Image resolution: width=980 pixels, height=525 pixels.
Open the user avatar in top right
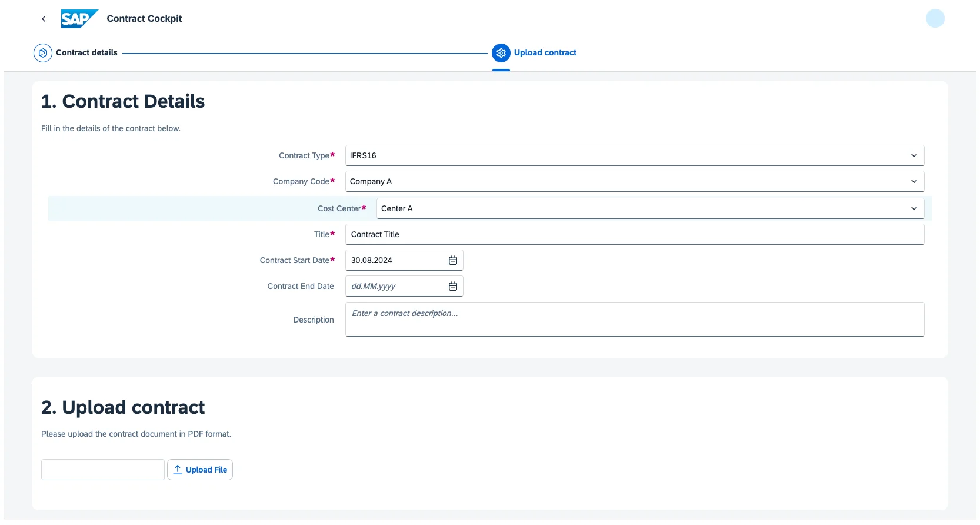[x=935, y=19]
